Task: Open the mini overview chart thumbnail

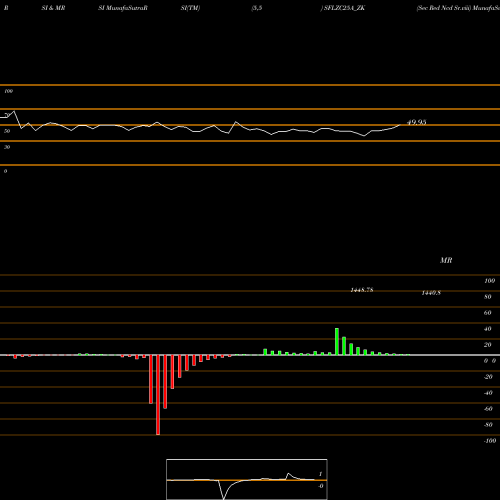Action: [247, 479]
